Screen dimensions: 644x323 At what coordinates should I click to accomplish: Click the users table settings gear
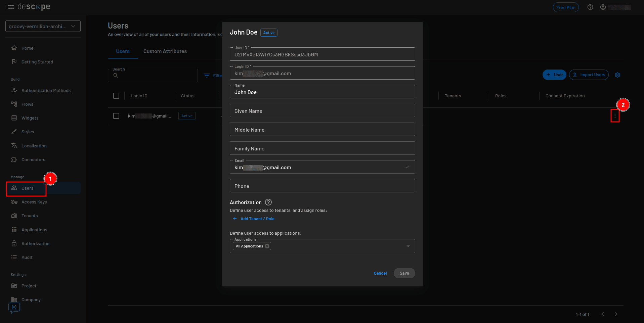617,75
